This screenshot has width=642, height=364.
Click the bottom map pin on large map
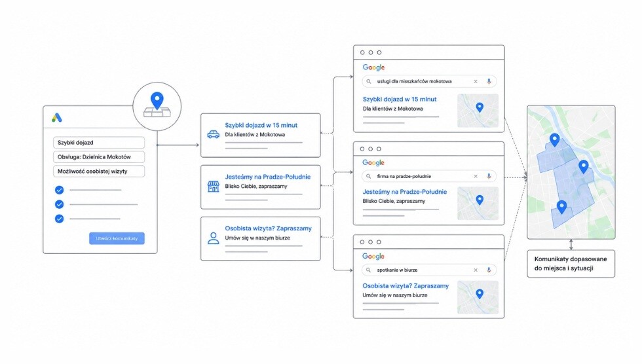point(562,206)
